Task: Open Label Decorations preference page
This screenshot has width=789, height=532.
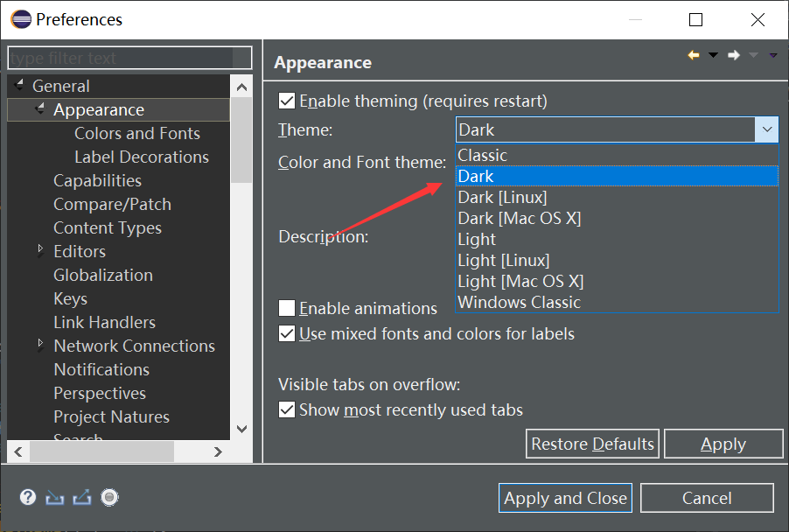Action: tap(142, 157)
